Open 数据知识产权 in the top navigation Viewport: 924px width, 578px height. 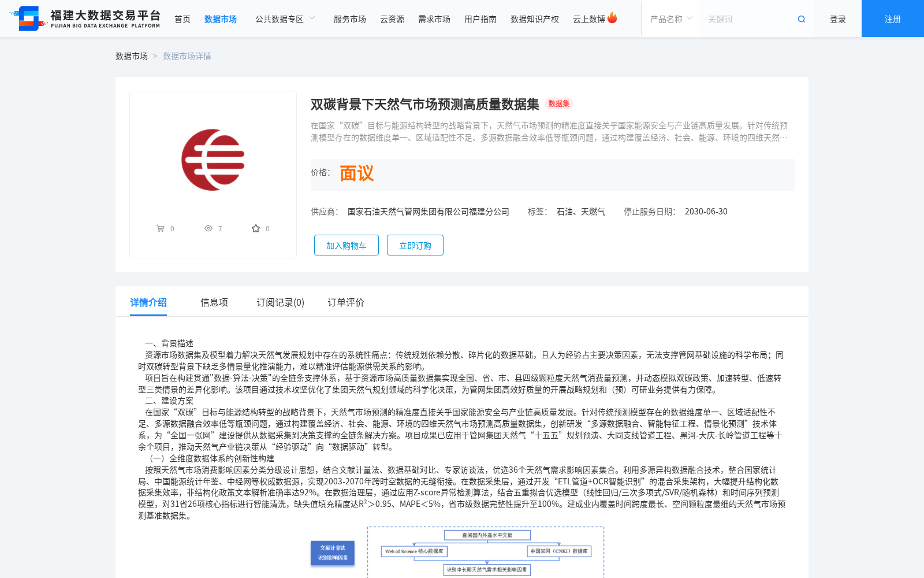click(535, 19)
